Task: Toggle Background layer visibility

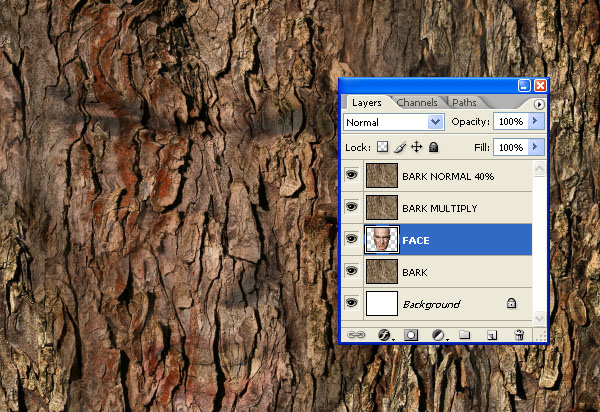Action: pos(352,303)
